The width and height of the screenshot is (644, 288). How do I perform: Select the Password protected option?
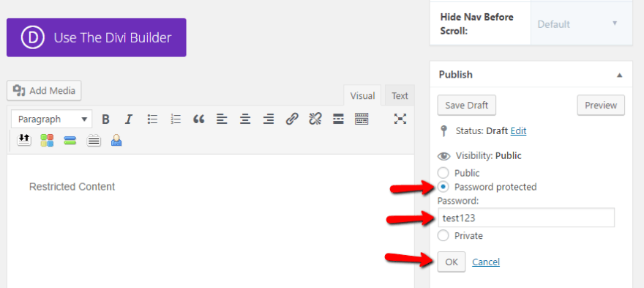pos(443,187)
